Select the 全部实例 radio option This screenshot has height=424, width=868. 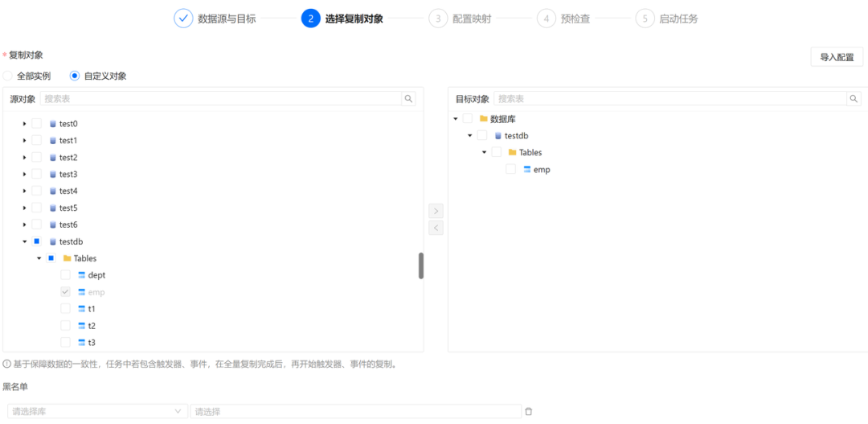(x=8, y=76)
